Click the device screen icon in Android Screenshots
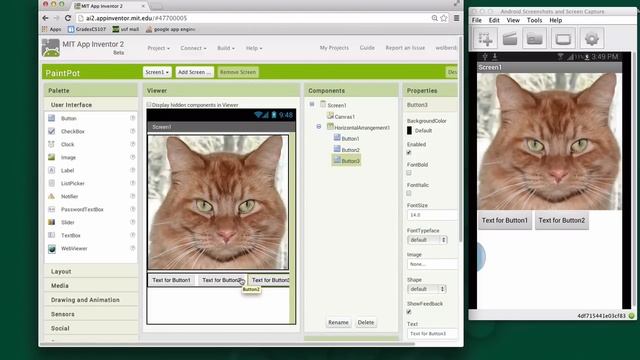This screenshot has height=360, width=640. tap(563, 39)
